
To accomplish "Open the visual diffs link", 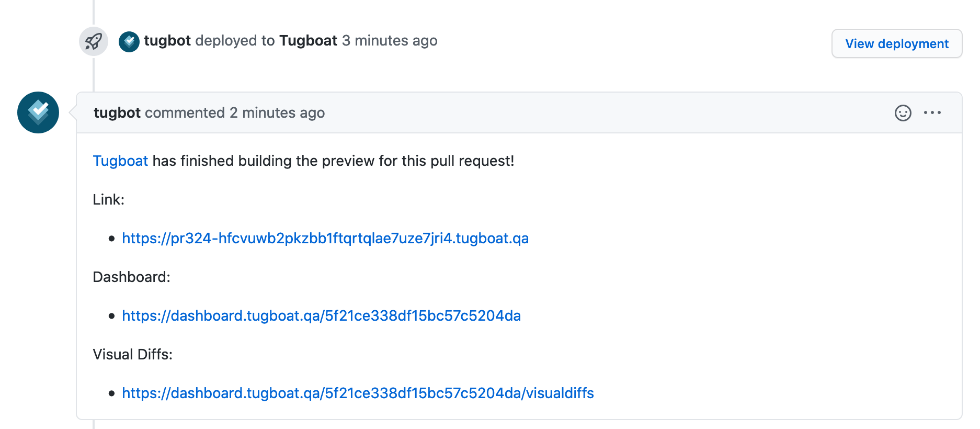I will (x=358, y=393).
